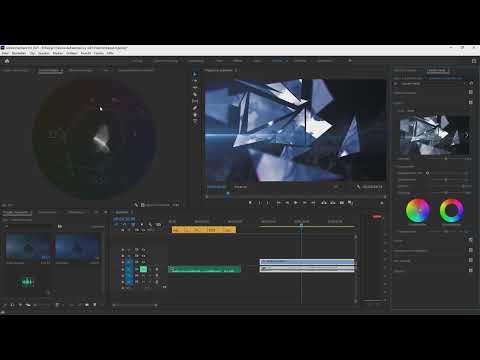Select the Selection tool
This screenshot has width=480, height=360.
pos(195,74)
